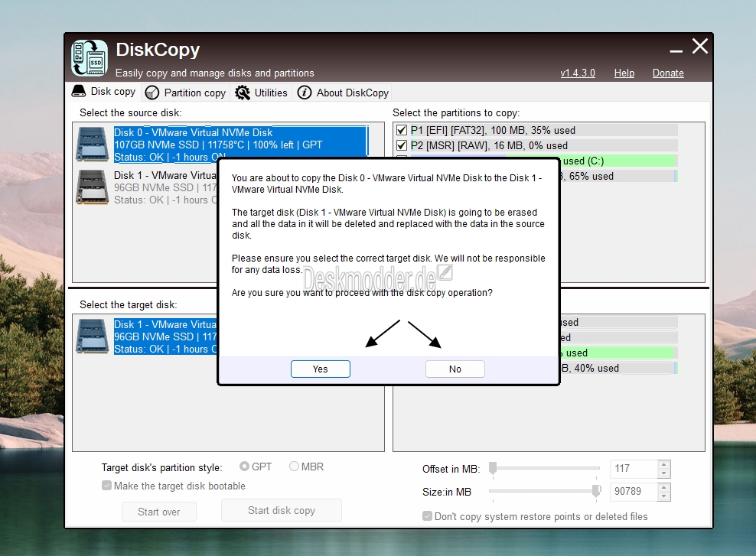Click the About DiskCopy info icon
This screenshot has height=556, width=756.
coord(305,93)
